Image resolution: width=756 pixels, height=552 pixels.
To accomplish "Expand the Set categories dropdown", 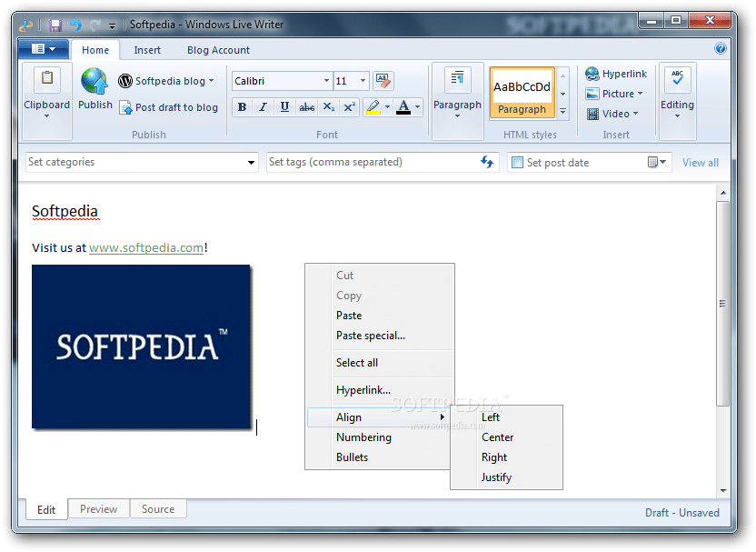I will pos(252,163).
